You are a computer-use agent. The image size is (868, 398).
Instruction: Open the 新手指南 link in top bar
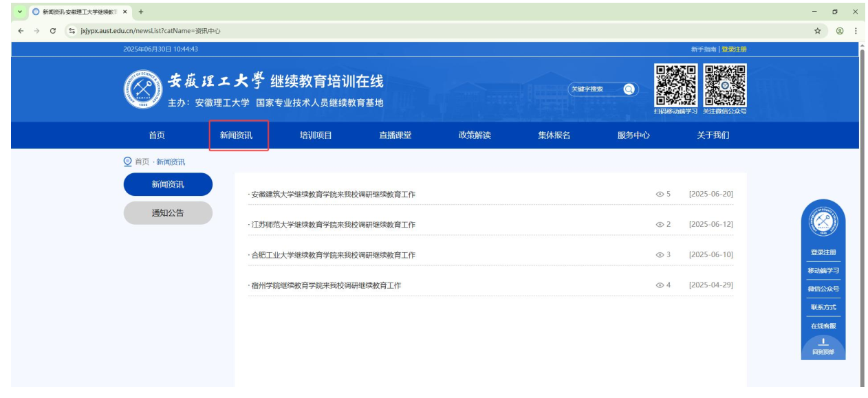tap(704, 49)
